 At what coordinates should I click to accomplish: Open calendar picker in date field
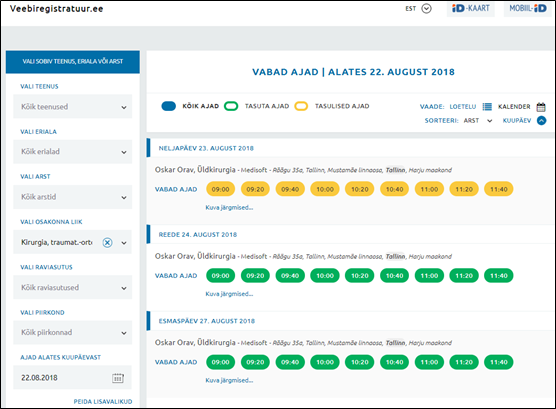coord(118,378)
